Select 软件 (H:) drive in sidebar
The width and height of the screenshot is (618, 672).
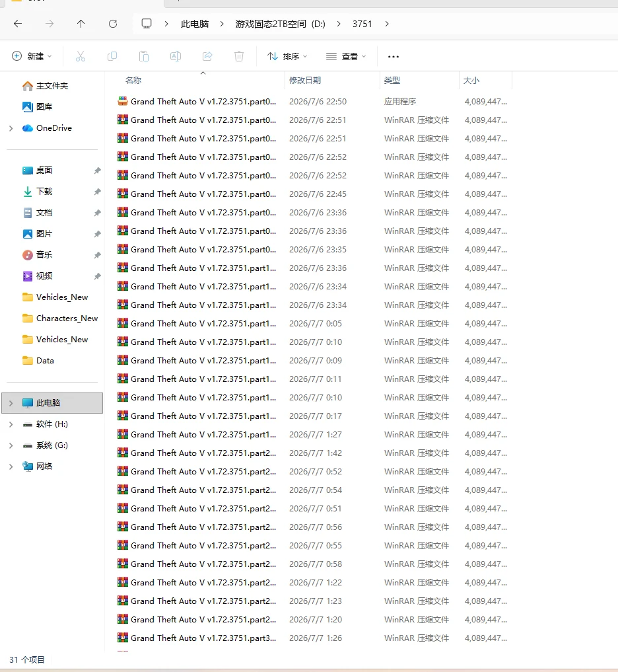51,424
